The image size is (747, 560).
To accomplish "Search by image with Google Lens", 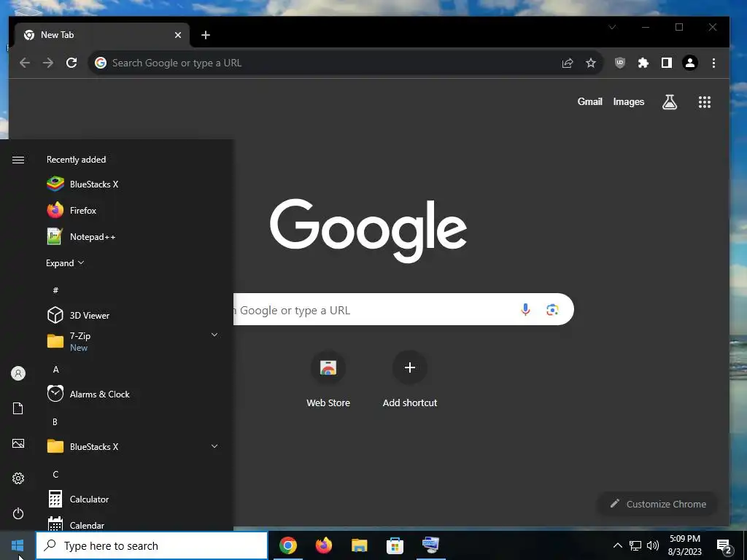I will 552,309.
